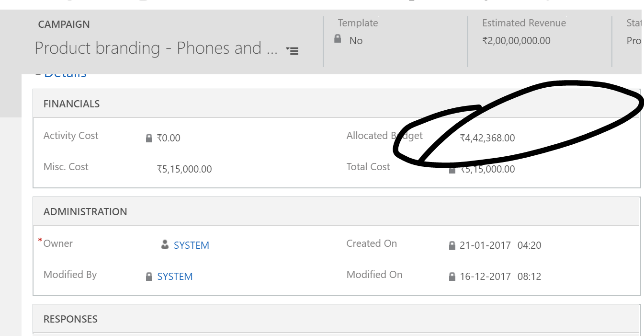This screenshot has height=336, width=644.
Task: Click the Modified On time 08:12
Action: click(529, 277)
